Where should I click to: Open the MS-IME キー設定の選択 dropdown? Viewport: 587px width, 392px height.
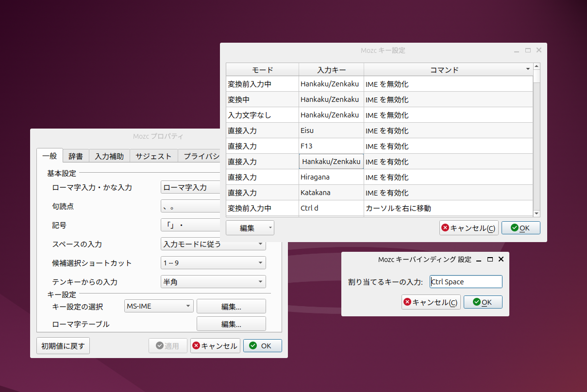(x=158, y=306)
